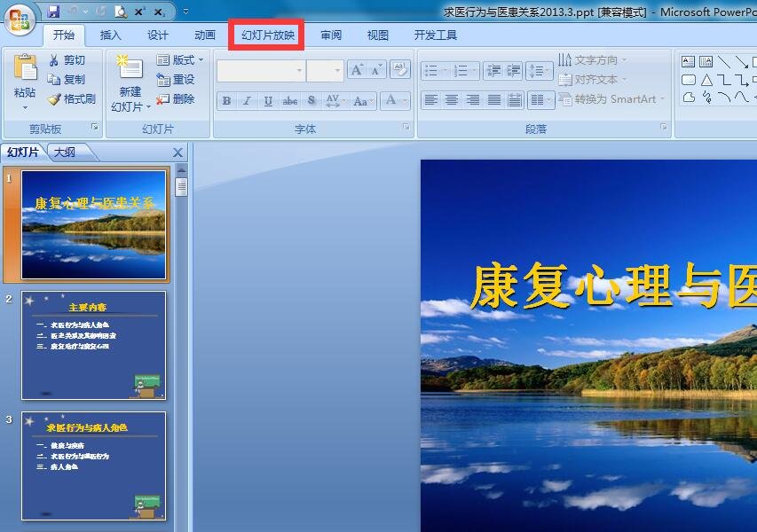The height and width of the screenshot is (532, 757).
Task: Select the Format Painter (格式刷)
Action: pyautogui.click(x=71, y=99)
